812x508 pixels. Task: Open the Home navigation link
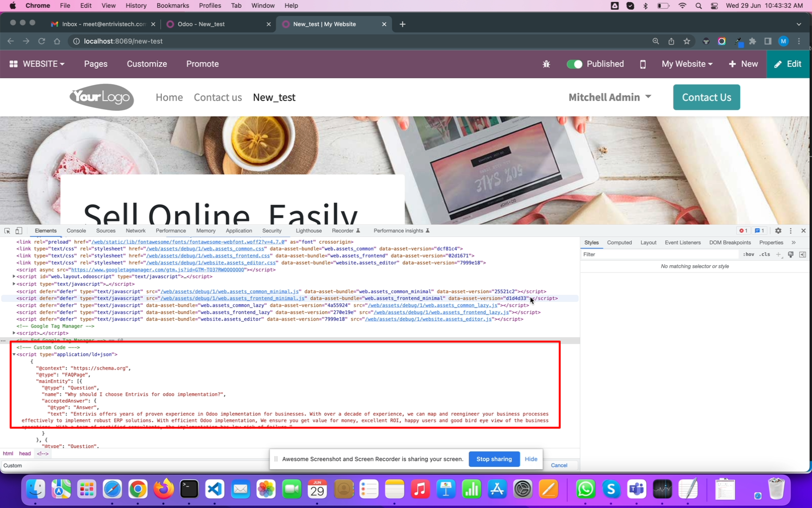[x=169, y=97]
